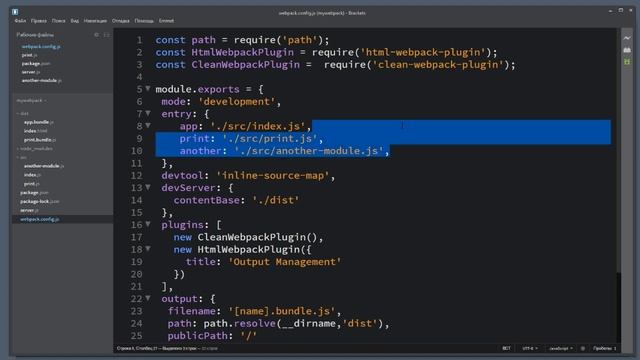Click the Пробелы indentation setting in status bar

[604, 348]
